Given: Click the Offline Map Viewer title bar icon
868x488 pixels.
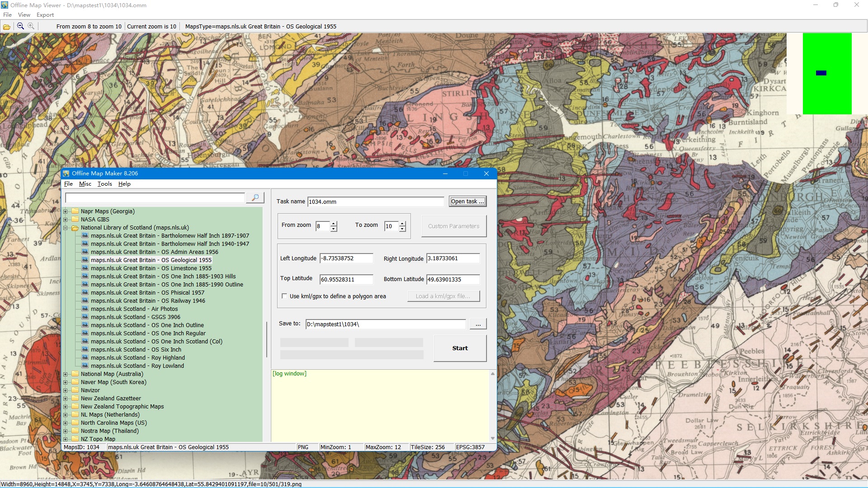Looking at the screenshot, I should tap(5, 5).
